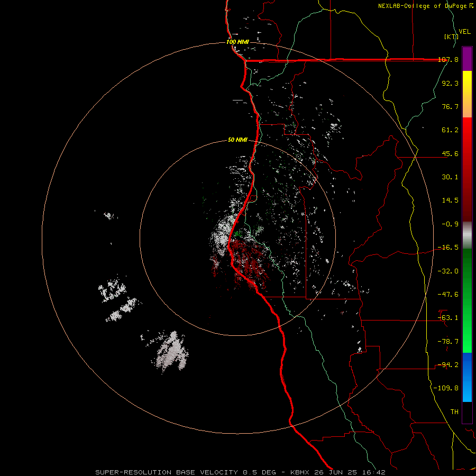Pick the green segment of the color scale
The image size is (476, 476).
pos(467,300)
